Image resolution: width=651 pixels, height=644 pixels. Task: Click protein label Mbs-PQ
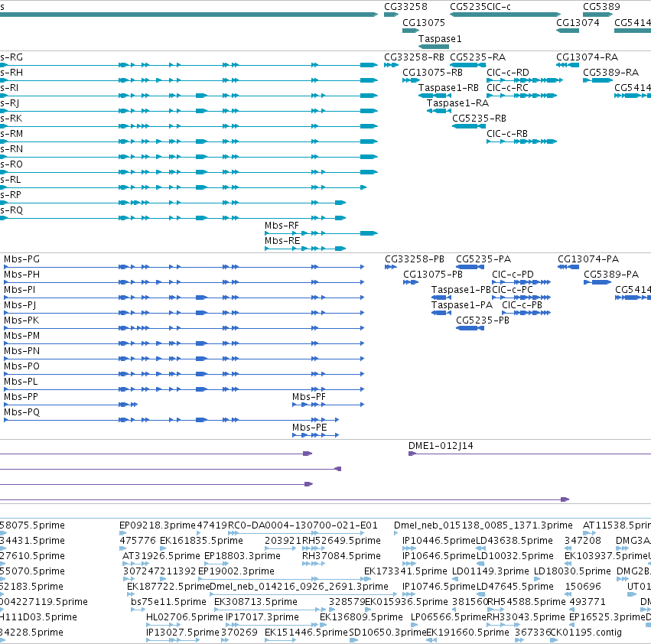click(21, 412)
